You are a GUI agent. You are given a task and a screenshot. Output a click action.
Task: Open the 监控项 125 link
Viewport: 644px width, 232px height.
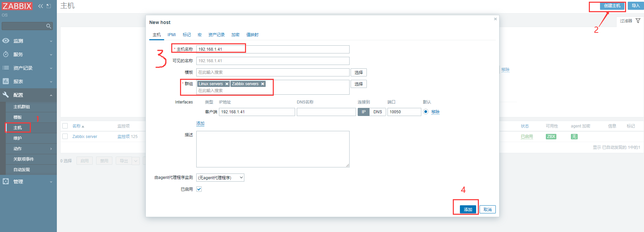(128, 137)
